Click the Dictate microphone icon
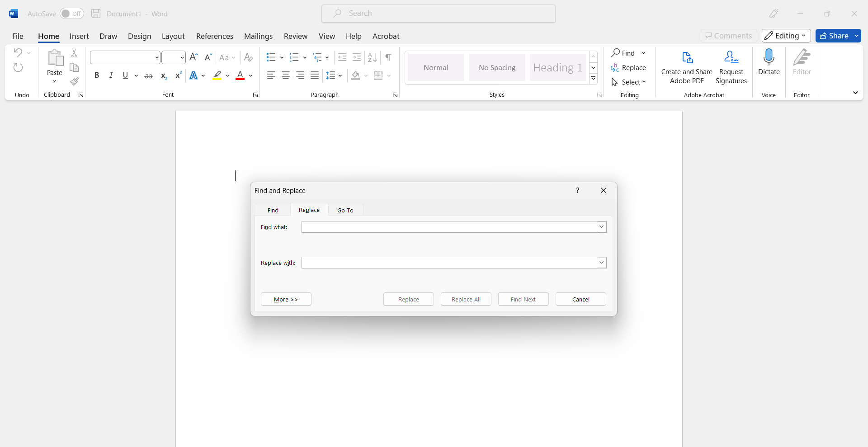The width and height of the screenshot is (868, 447). click(769, 58)
